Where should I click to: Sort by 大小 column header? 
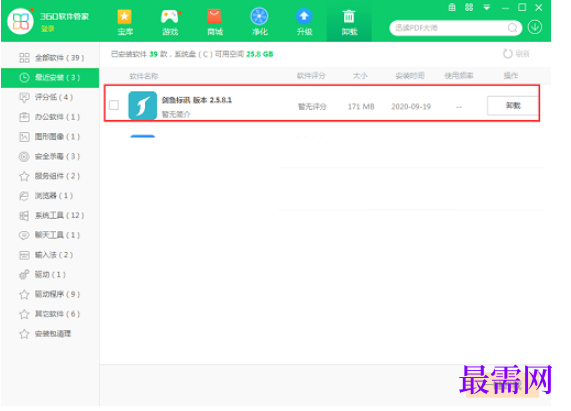360,76
